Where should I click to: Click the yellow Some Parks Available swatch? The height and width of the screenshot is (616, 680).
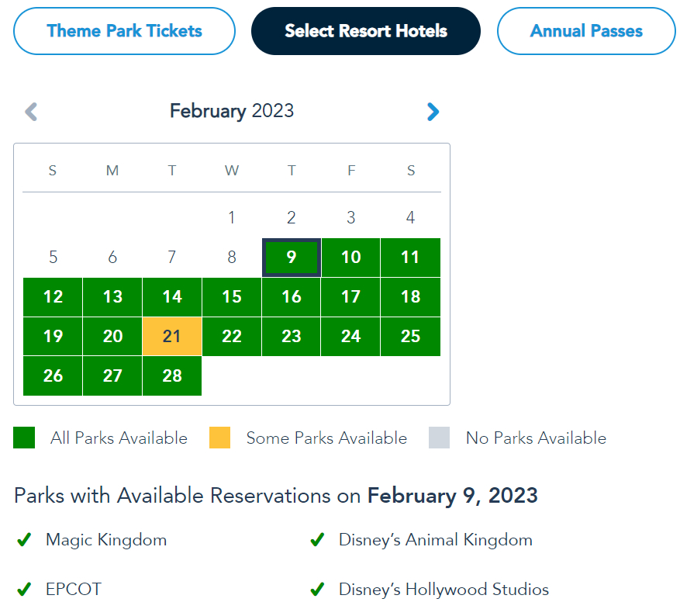(x=220, y=438)
